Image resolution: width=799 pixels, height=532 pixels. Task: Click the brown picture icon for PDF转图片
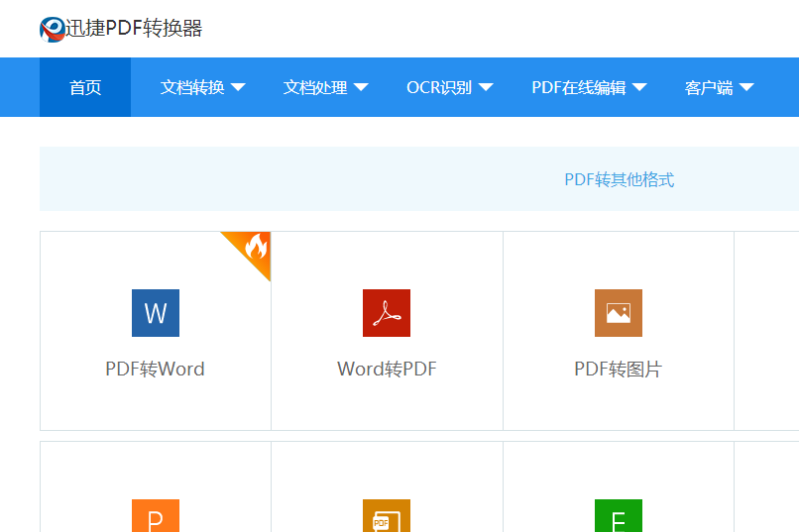tap(619, 313)
